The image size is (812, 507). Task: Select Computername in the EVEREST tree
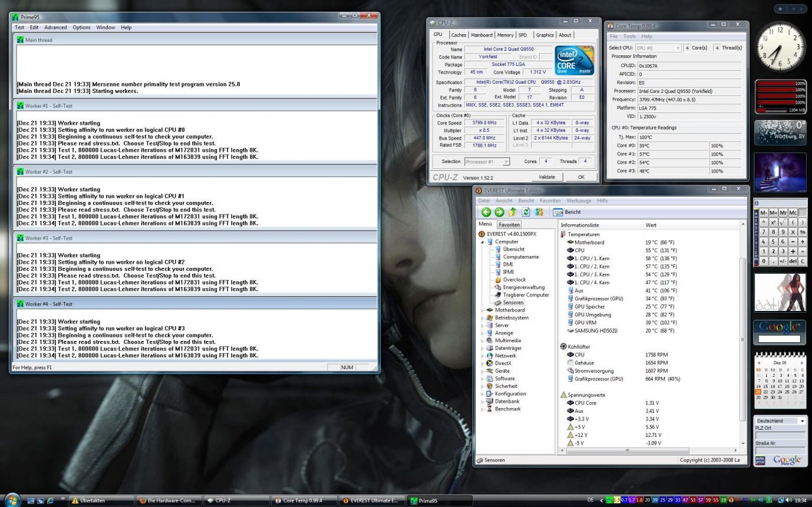tap(516, 257)
